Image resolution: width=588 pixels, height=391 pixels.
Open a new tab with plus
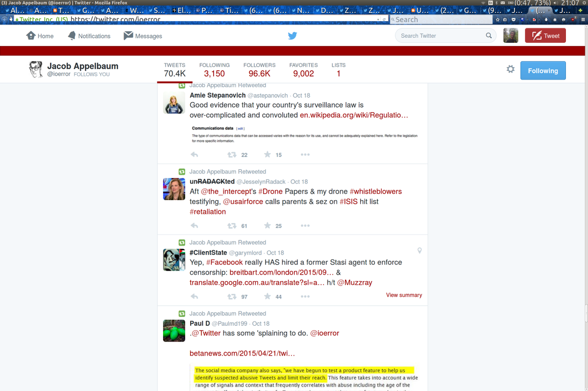pos(580,10)
